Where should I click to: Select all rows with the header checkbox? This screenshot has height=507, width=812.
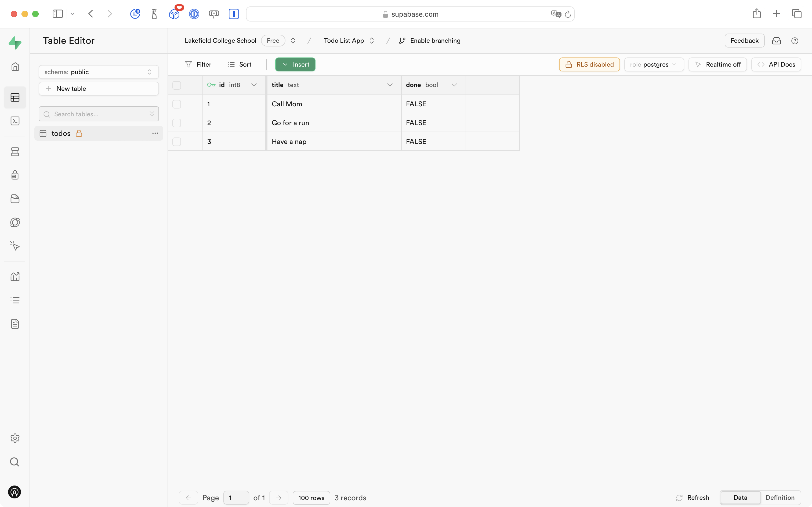pos(177,85)
